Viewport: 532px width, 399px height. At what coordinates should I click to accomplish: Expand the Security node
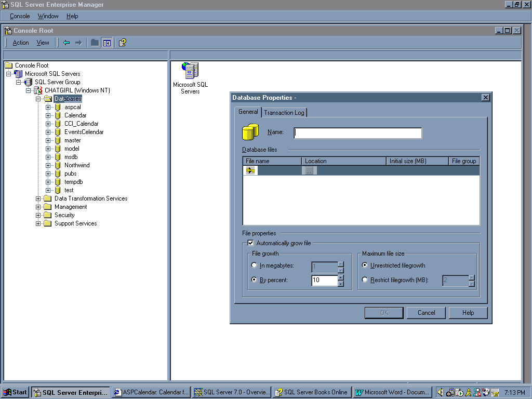click(38, 216)
